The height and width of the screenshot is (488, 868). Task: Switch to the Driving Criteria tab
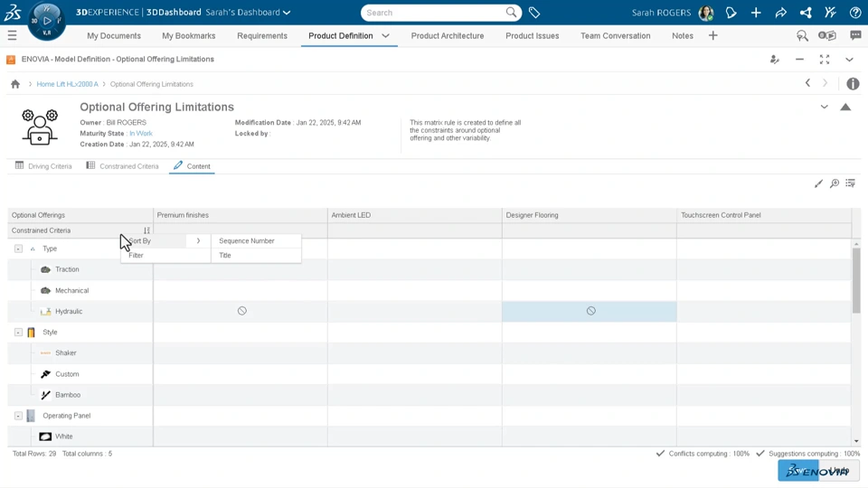point(43,166)
